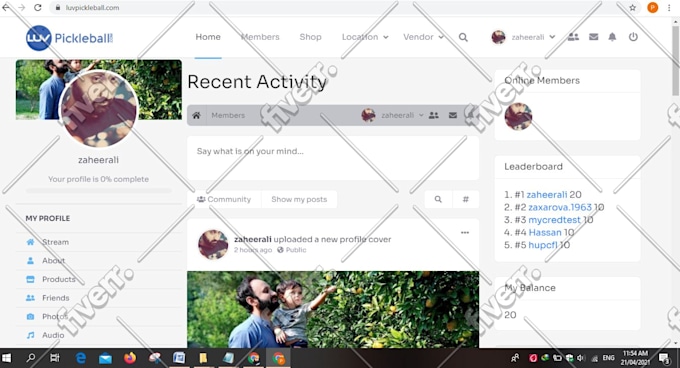This screenshot has width=680, height=368.
Task: Open Products in My Profile menu
Action: pyautogui.click(x=59, y=279)
